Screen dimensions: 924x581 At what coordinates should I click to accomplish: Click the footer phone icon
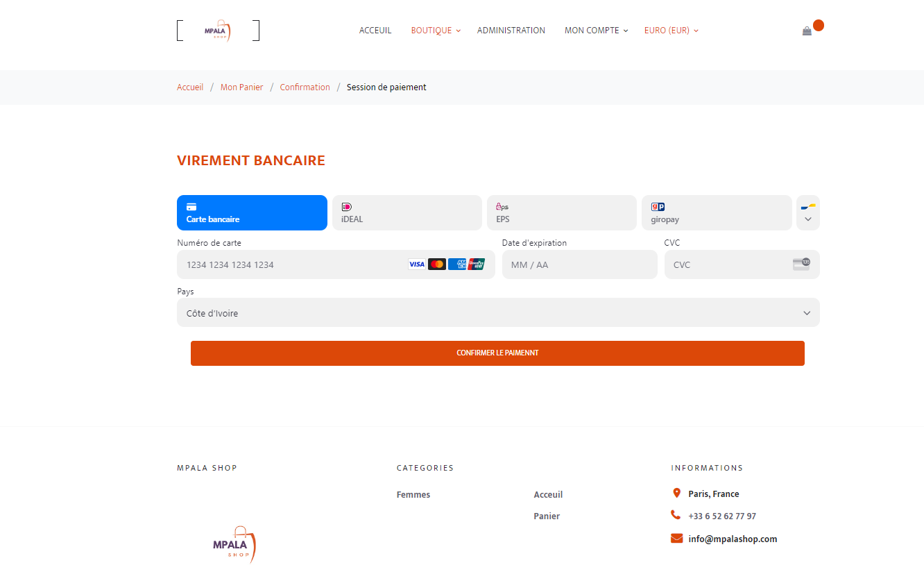[x=676, y=515]
